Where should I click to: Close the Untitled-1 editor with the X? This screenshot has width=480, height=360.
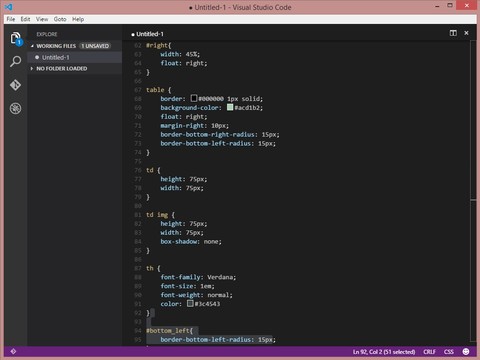point(466,33)
